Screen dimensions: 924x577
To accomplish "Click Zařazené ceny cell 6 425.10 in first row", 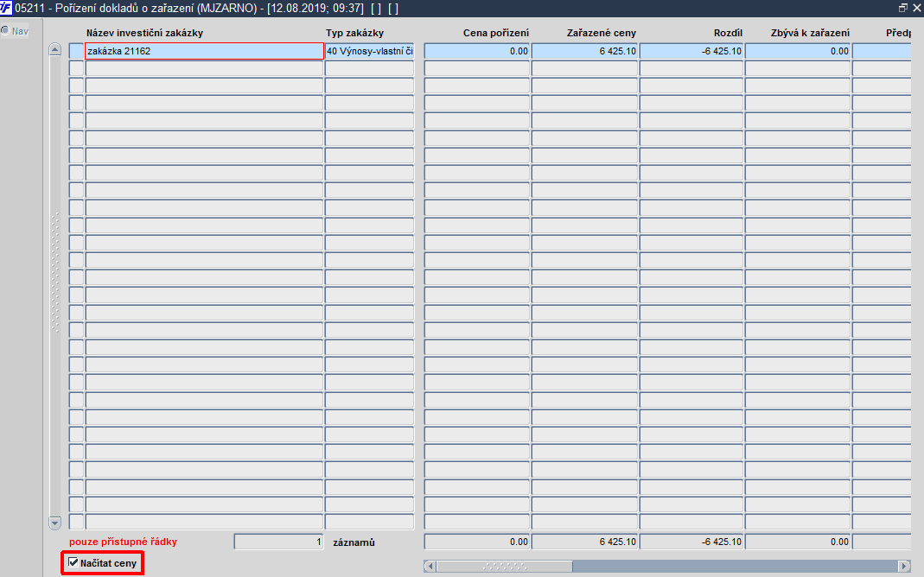I will [x=584, y=51].
